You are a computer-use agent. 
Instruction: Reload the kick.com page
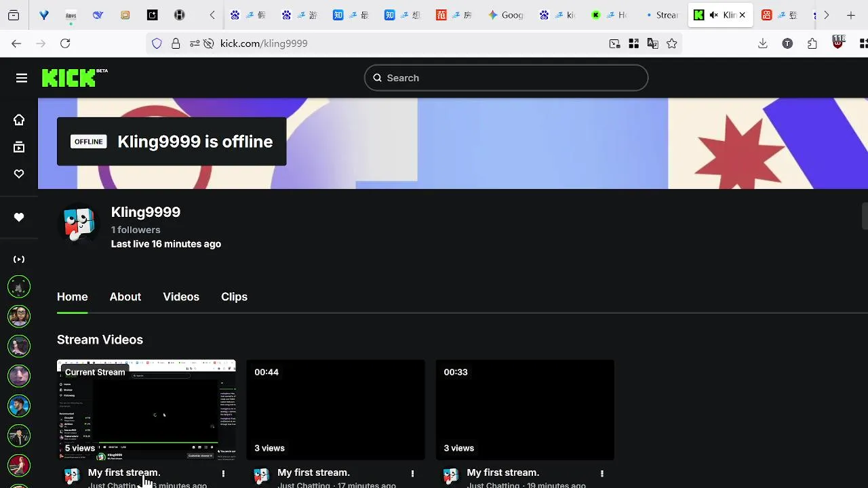65,43
